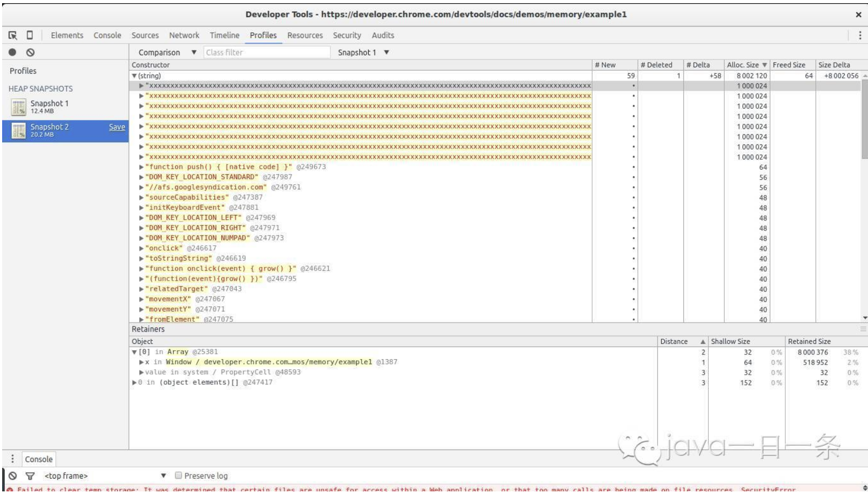Switch to the Network tab
The width and height of the screenshot is (868, 502).
click(x=184, y=36)
